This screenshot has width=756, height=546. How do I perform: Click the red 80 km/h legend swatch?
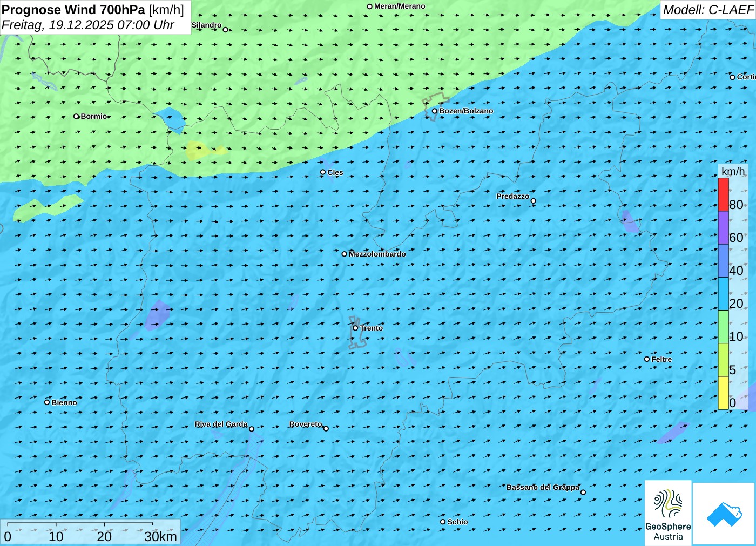pos(723,194)
